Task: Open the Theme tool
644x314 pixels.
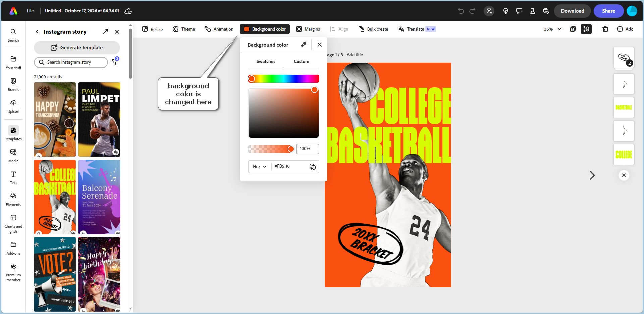Action: pyautogui.click(x=183, y=29)
